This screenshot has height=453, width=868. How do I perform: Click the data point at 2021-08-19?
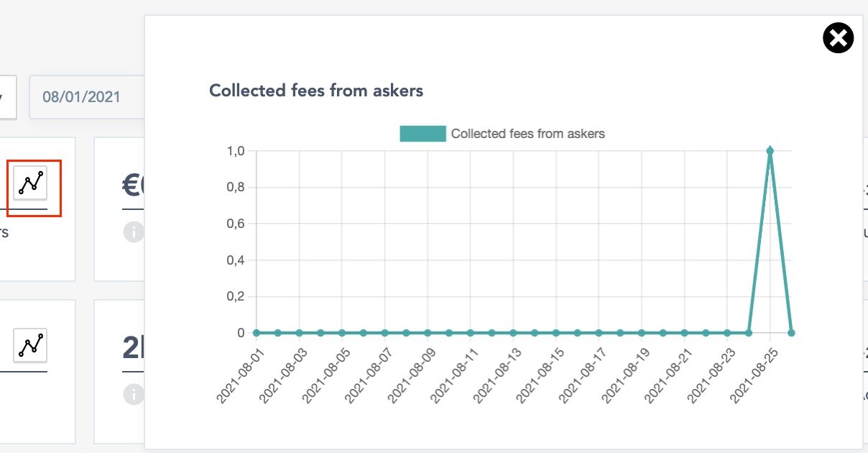(642, 333)
